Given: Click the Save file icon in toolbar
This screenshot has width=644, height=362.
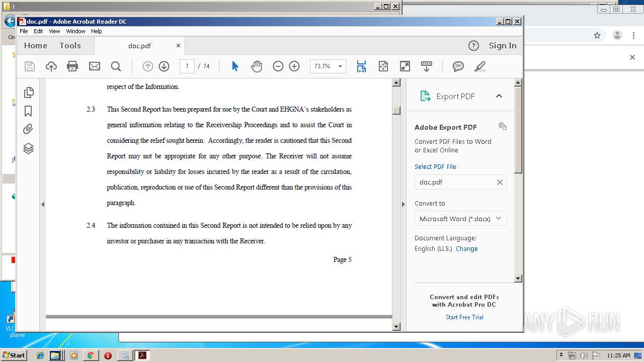Looking at the screenshot, I should click(x=30, y=66).
